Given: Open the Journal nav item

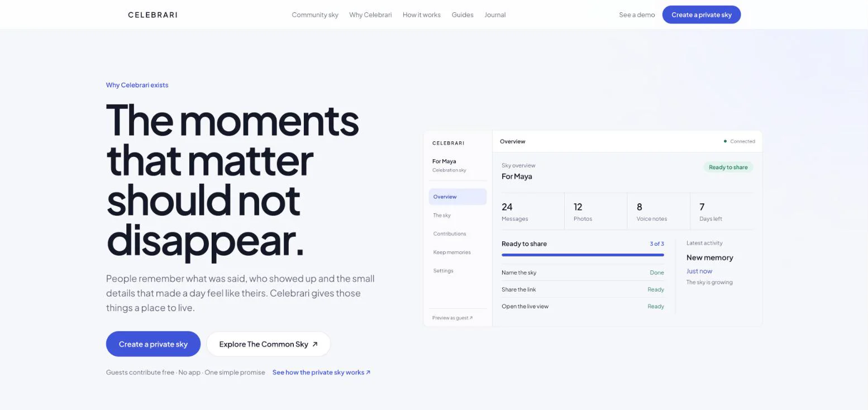Looking at the screenshot, I should 495,15.
